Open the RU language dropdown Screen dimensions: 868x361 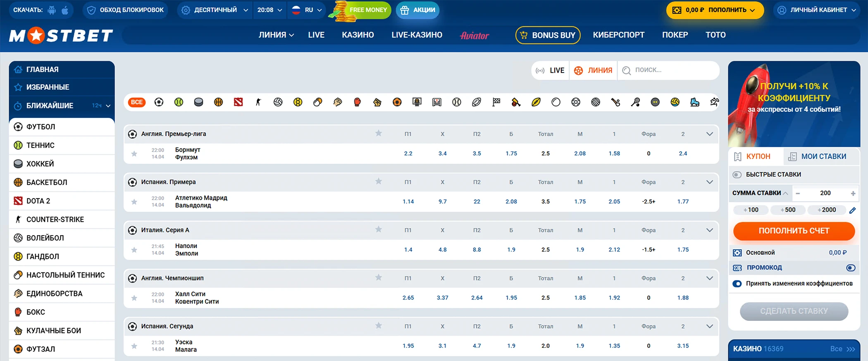click(307, 10)
